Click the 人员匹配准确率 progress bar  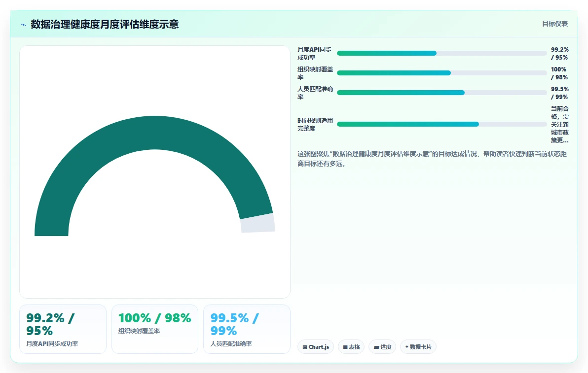click(x=442, y=93)
